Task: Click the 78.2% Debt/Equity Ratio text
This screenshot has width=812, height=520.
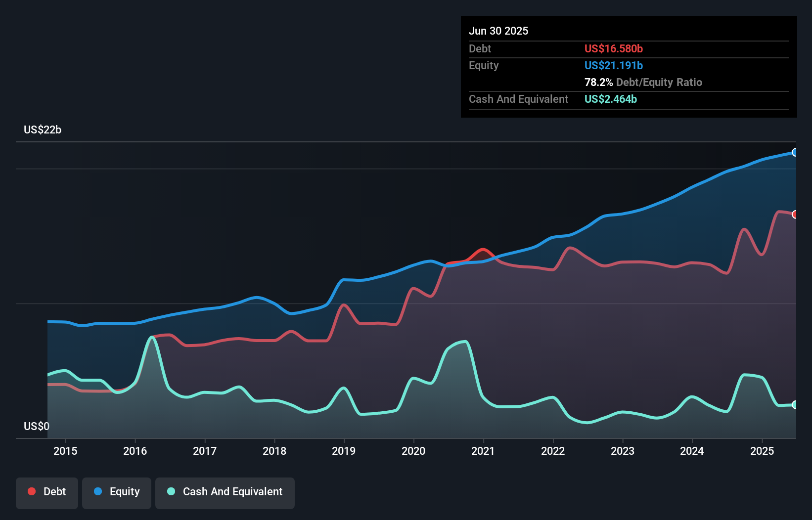Action: coord(643,82)
